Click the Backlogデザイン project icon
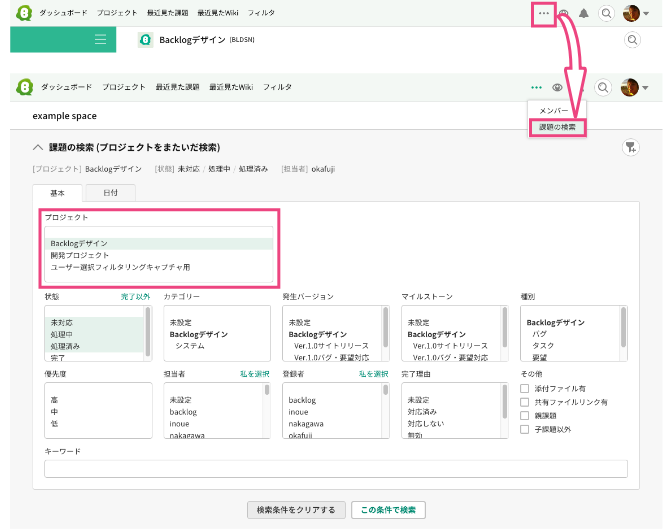 [145, 40]
